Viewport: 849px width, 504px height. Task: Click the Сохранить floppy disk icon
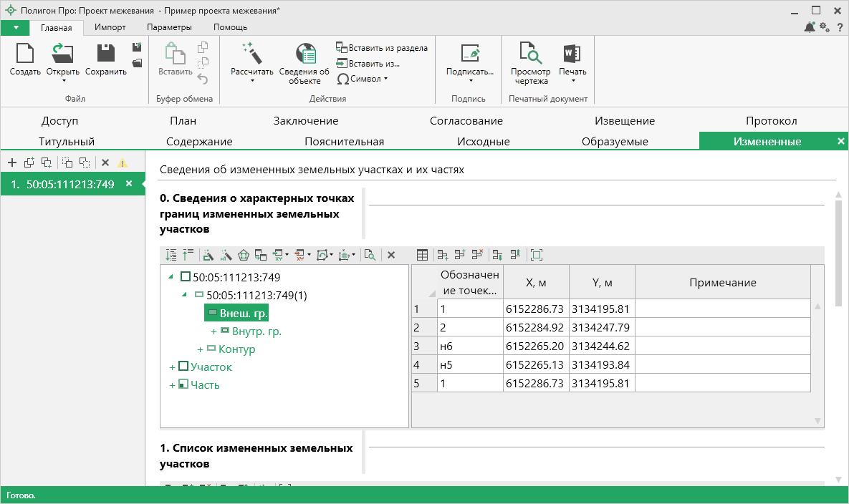(x=105, y=54)
